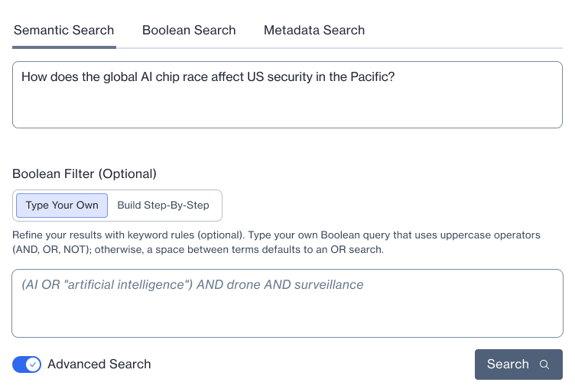Click the "(AND, OR, NOT)" operators hint
This screenshot has width=575, height=392.
50,249
